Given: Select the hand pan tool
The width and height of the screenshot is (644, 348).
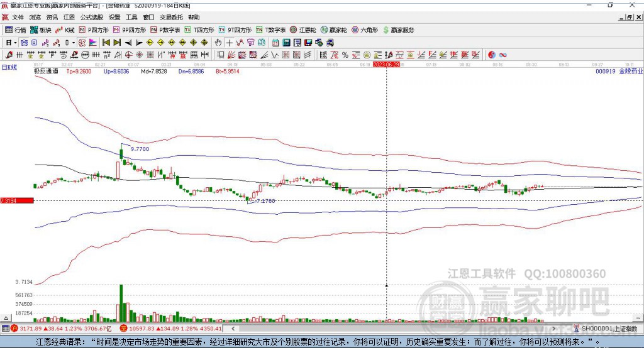Looking at the screenshot, I should [218, 43].
